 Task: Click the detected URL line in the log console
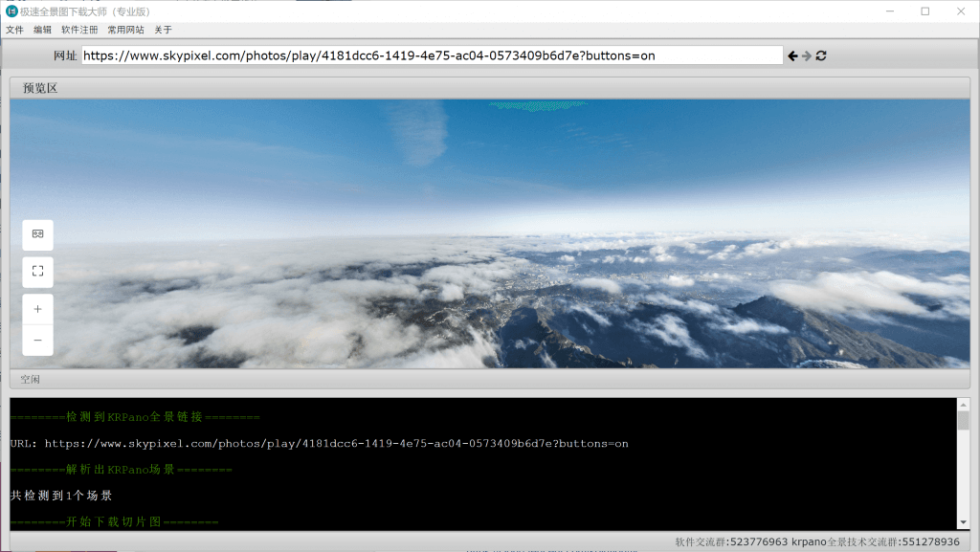pyautogui.click(x=319, y=444)
